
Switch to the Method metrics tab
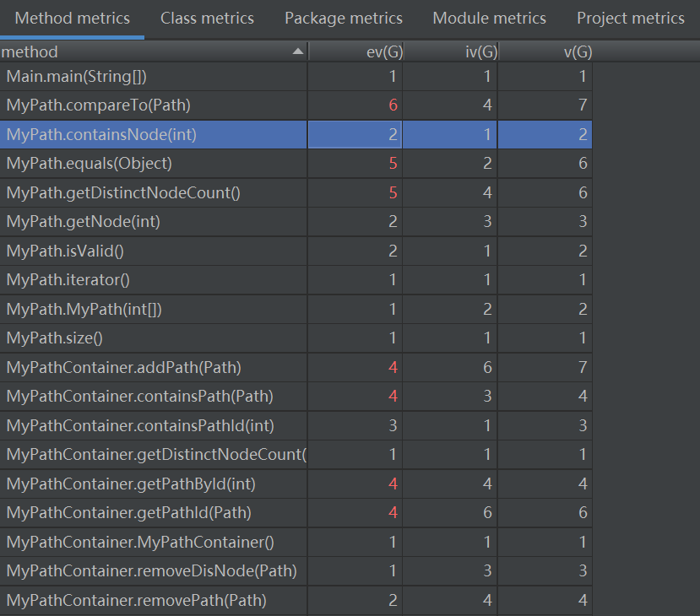(73, 19)
